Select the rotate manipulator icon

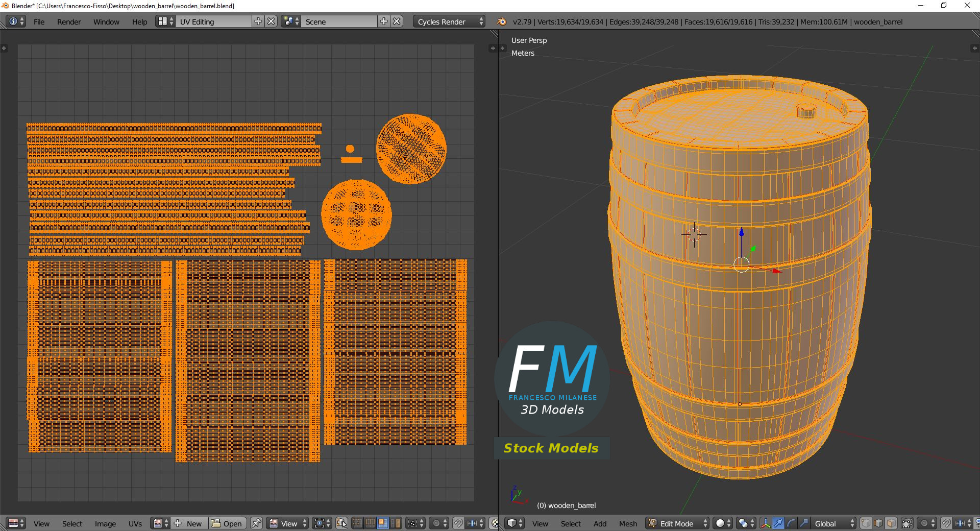(791, 523)
